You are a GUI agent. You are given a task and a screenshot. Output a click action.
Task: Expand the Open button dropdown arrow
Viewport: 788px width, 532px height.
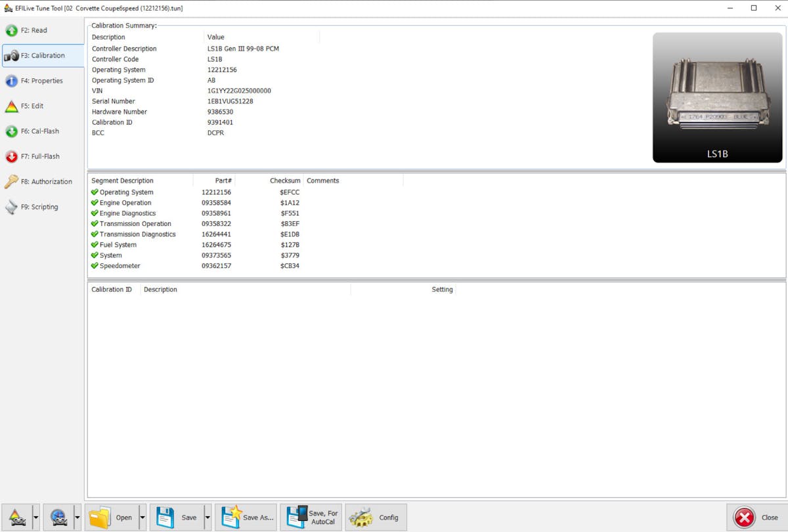(142, 518)
